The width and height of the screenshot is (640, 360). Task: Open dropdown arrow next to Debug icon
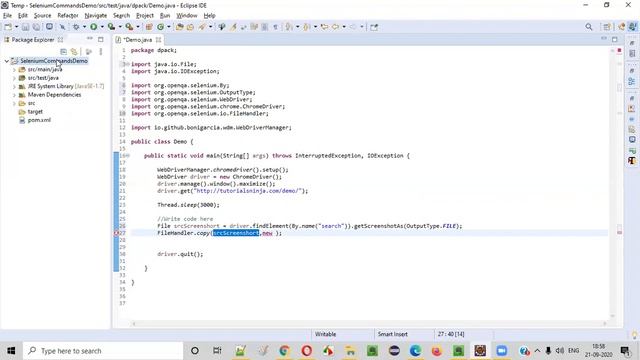coord(84,27)
